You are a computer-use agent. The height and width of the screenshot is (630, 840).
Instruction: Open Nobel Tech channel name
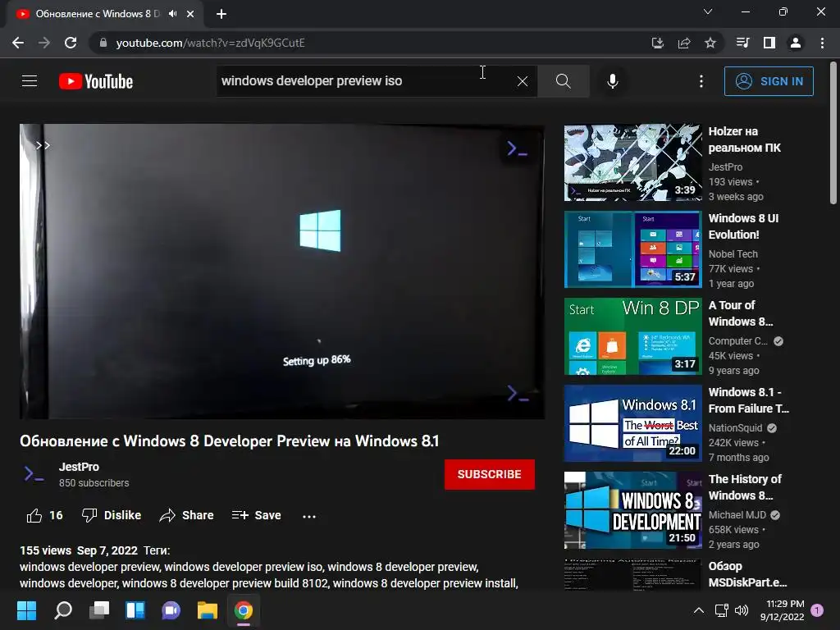coord(733,254)
